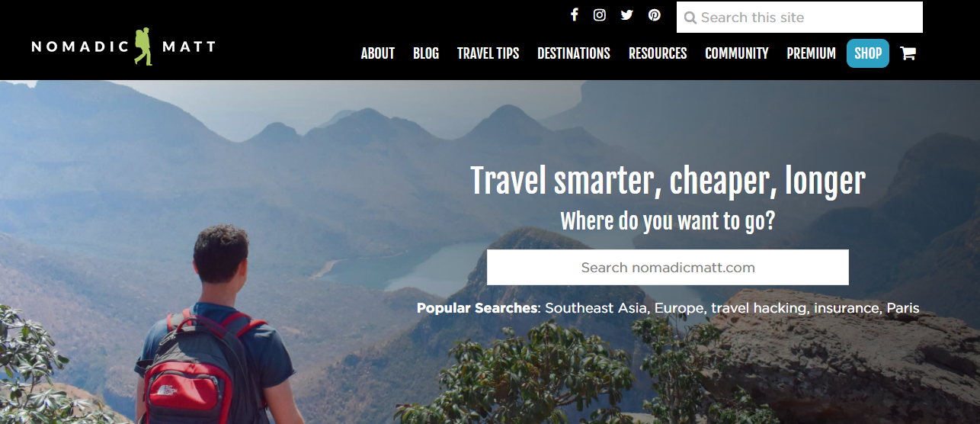Click the blue Shop button
980x424 pixels.
pyautogui.click(x=868, y=53)
